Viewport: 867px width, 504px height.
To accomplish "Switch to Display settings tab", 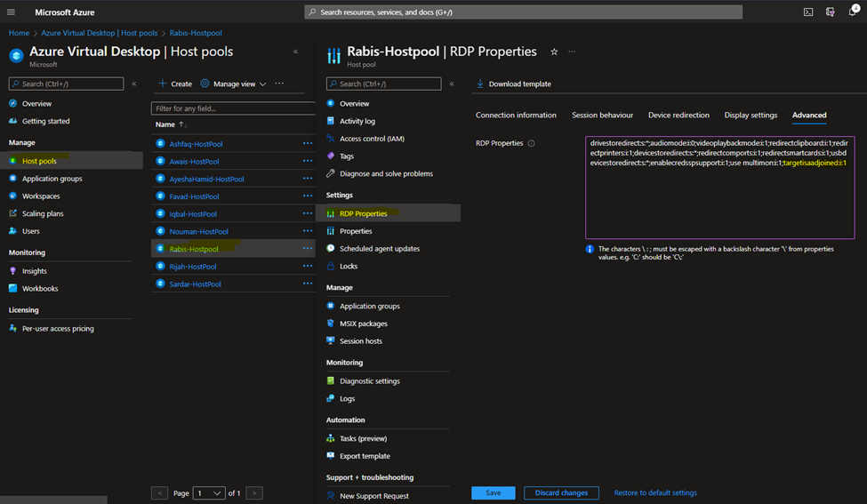I will coord(751,115).
